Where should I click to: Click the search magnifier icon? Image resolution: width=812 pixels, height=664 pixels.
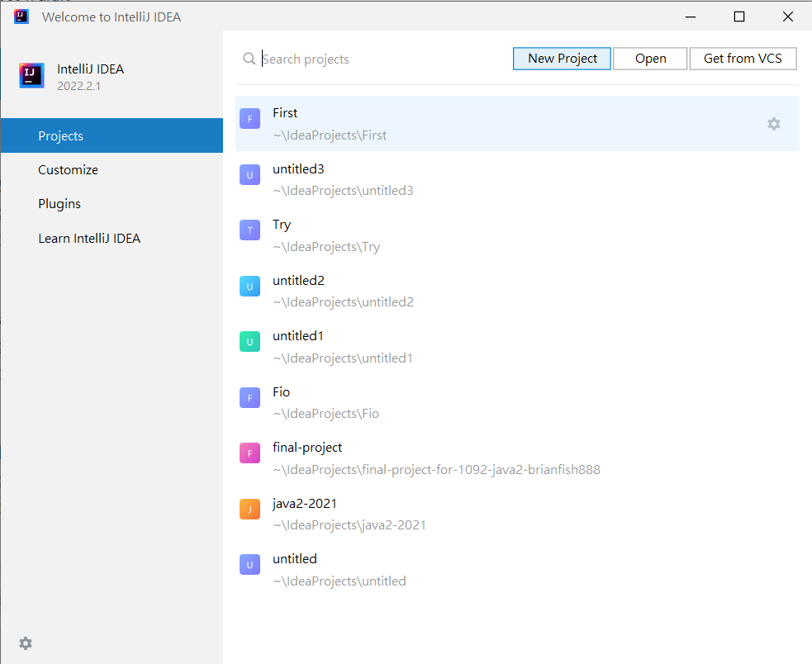click(249, 59)
